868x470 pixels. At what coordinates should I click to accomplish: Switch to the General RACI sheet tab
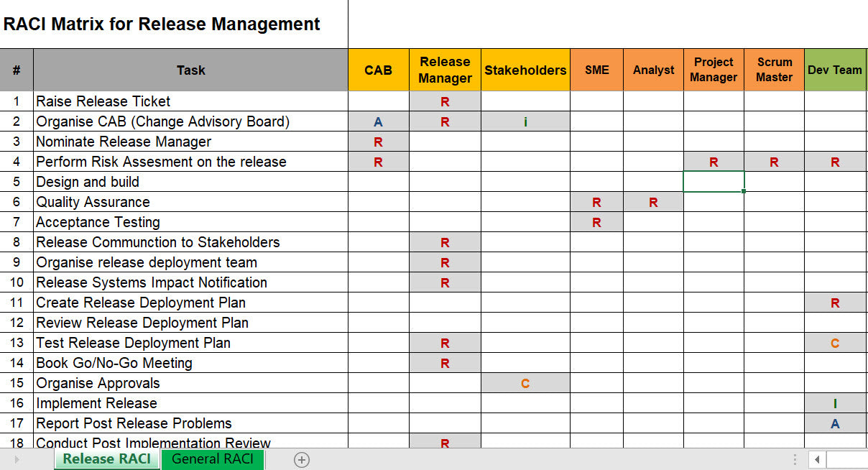point(213,459)
